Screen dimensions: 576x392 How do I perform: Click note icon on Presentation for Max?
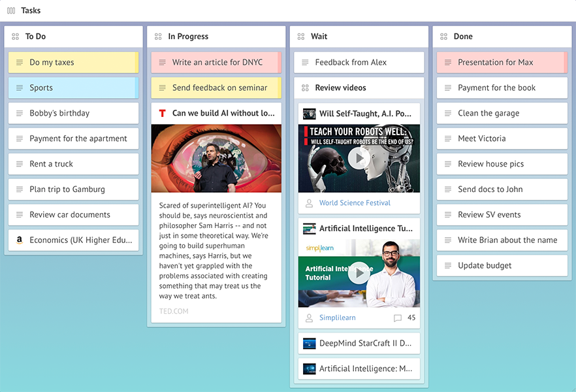448,63
